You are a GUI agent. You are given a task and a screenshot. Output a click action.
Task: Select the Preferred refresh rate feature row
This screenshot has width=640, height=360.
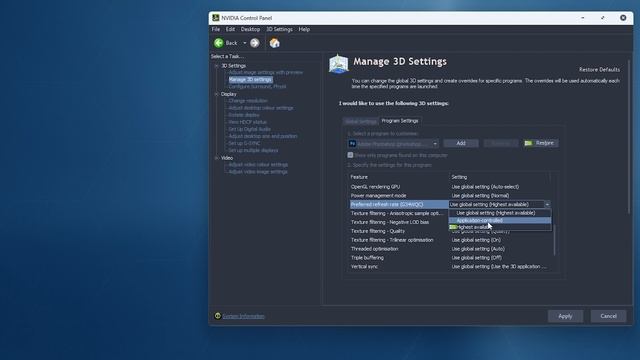point(398,204)
